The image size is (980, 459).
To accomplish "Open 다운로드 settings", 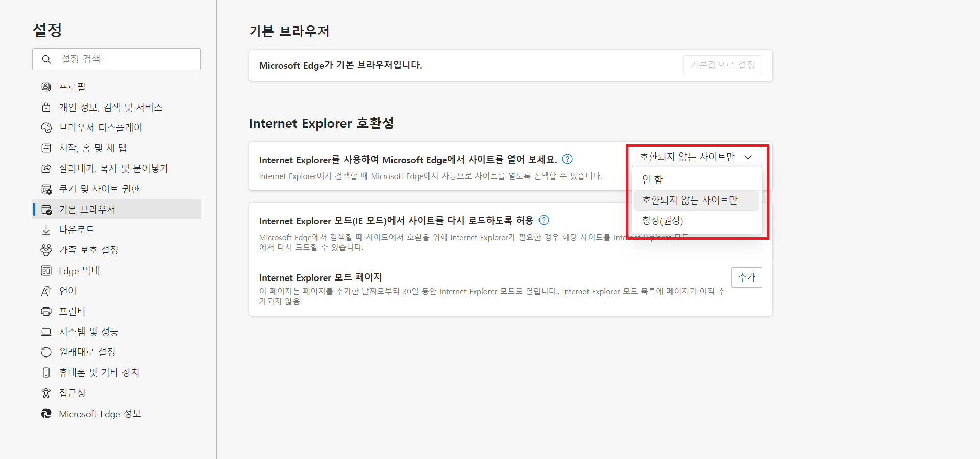I will pos(116,229).
